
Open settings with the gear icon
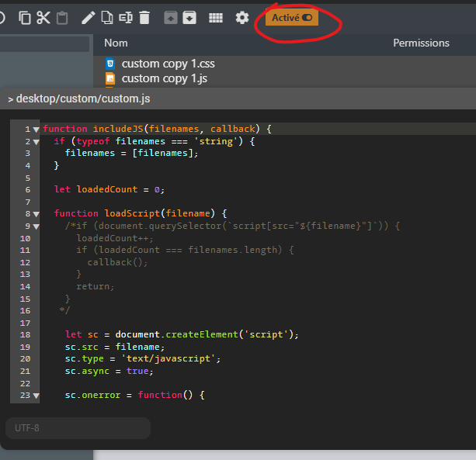pos(242,18)
